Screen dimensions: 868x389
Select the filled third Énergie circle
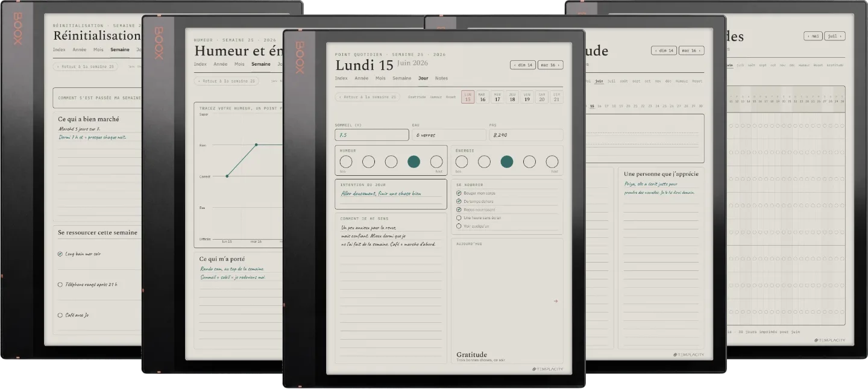(507, 161)
